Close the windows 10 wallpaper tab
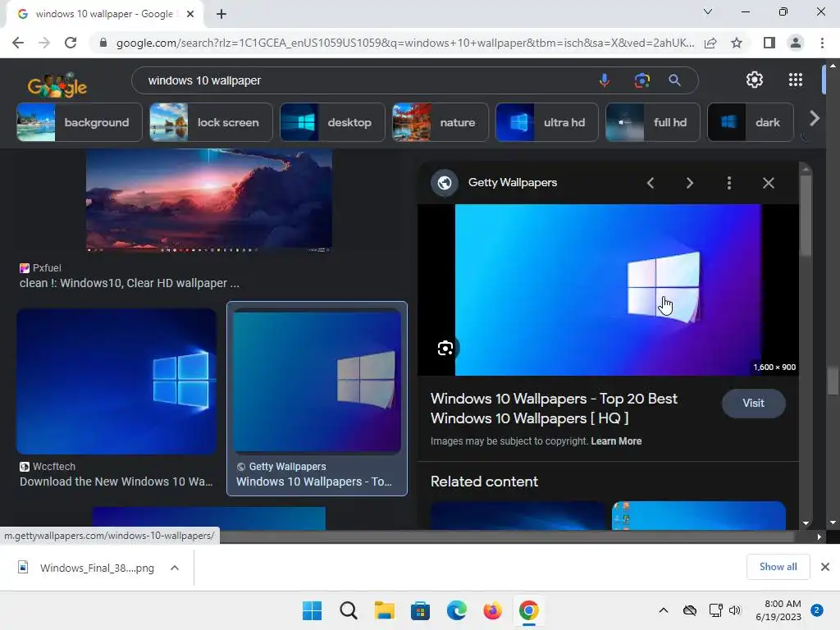 (190, 14)
